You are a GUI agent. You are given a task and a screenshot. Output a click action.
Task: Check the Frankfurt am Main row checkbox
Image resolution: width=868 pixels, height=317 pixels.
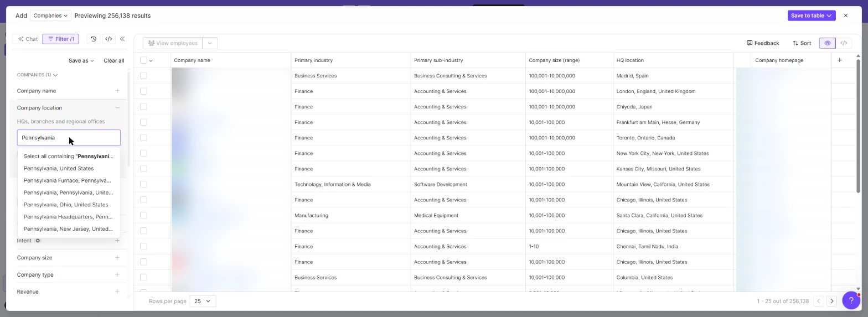(x=144, y=122)
